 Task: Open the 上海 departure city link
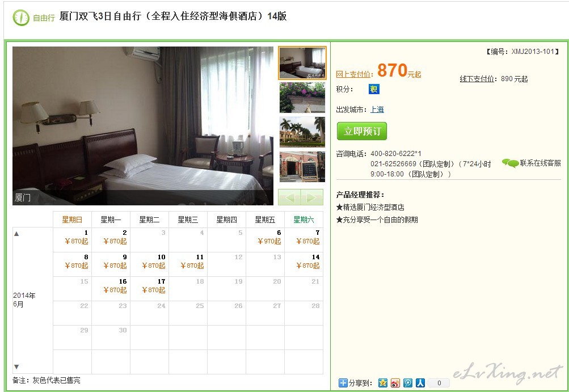coord(377,109)
